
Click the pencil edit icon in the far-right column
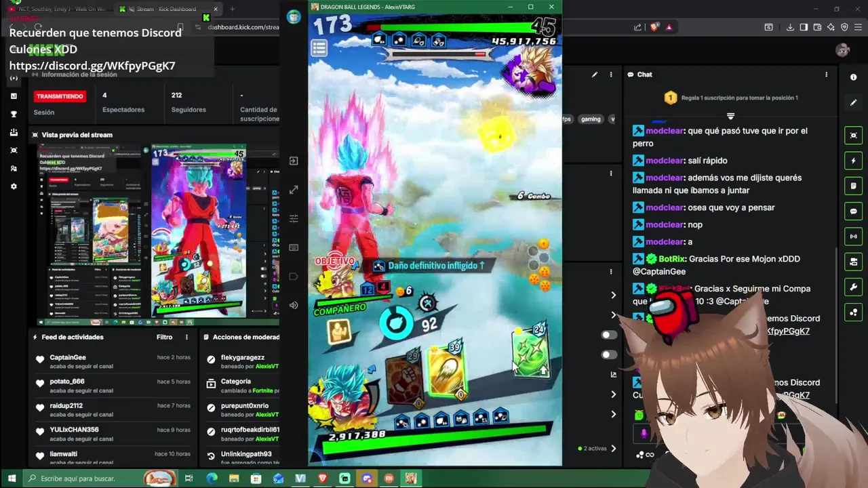coord(854,102)
